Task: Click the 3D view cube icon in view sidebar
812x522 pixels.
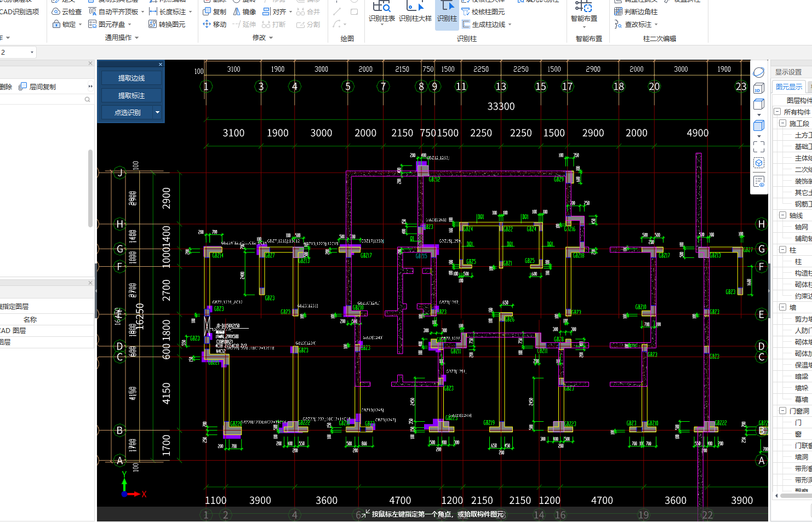Action: pyautogui.click(x=759, y=88)
